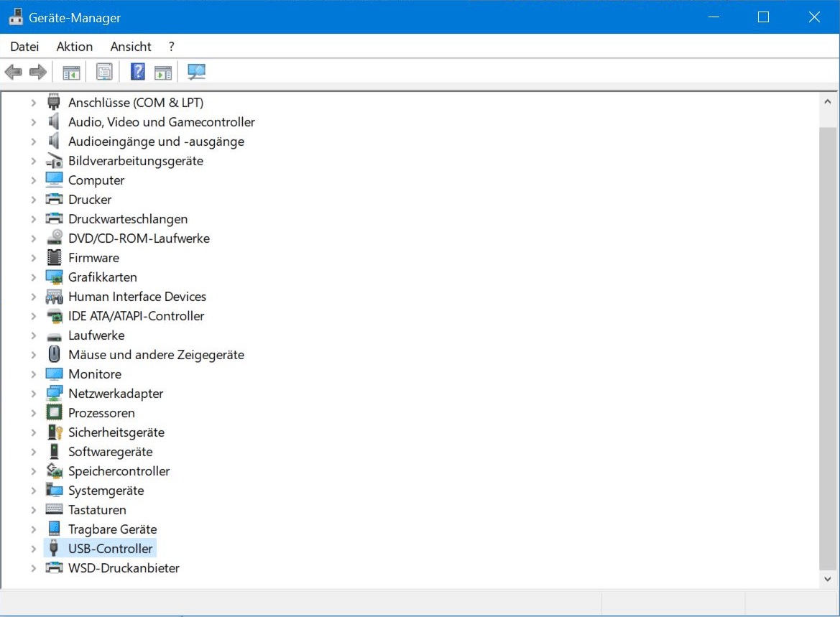Maximize the Geräte-Manager window
This screenshot has height=617, width=840.
[763, 17]
